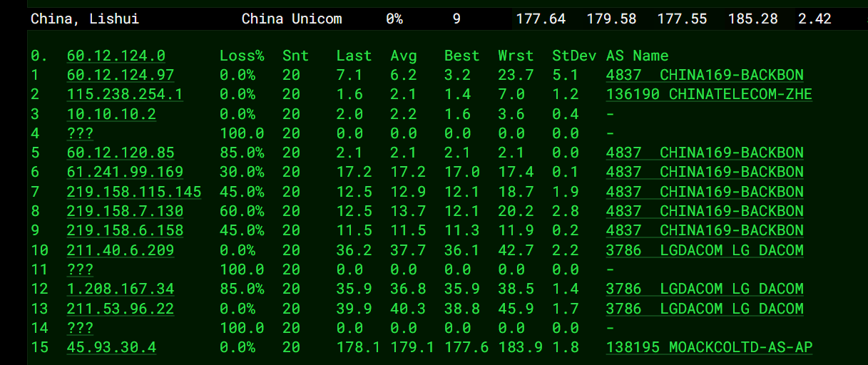Open the 60.12.124.0 IP link
The height and width of the screenshot is (365, 868).
click(x=116, y=56)
